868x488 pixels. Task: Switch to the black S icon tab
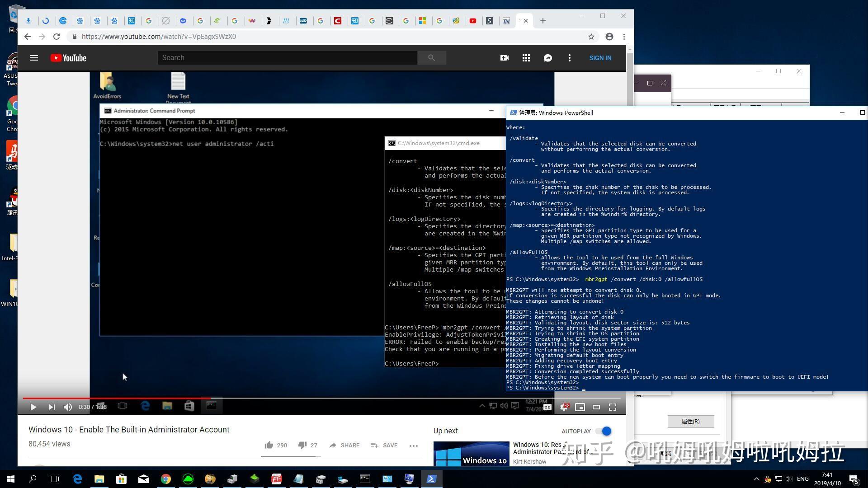tap(490, 21)
